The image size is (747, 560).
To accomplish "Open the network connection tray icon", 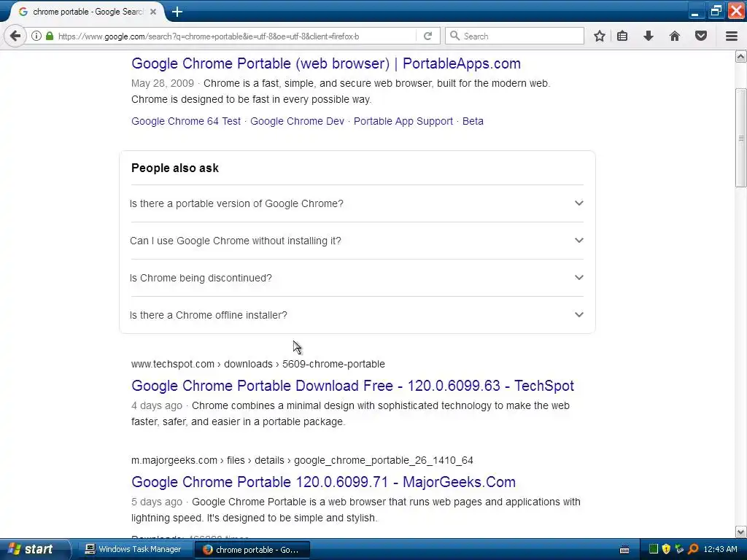I will (x=679, y=549).
